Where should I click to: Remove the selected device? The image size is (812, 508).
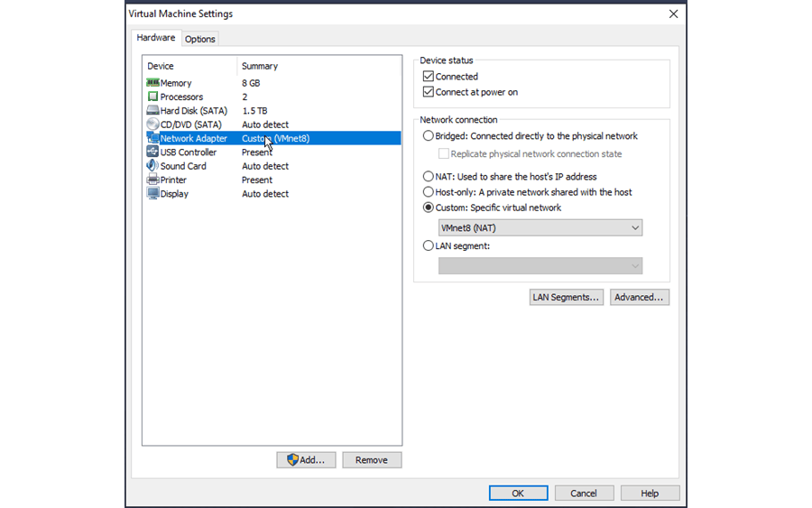click(x=372, y=460)
